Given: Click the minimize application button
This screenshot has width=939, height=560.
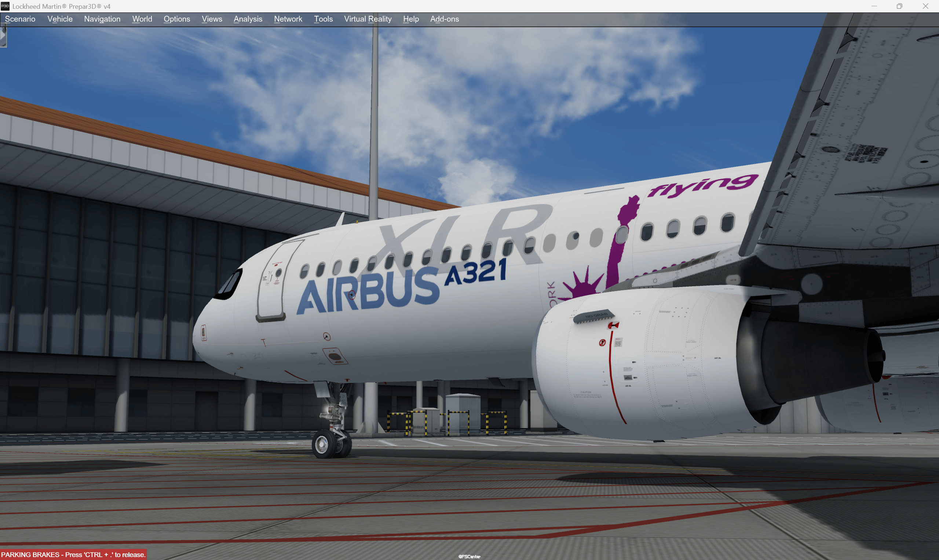Looking at the screenshot, I should click(x=874, y=6).
